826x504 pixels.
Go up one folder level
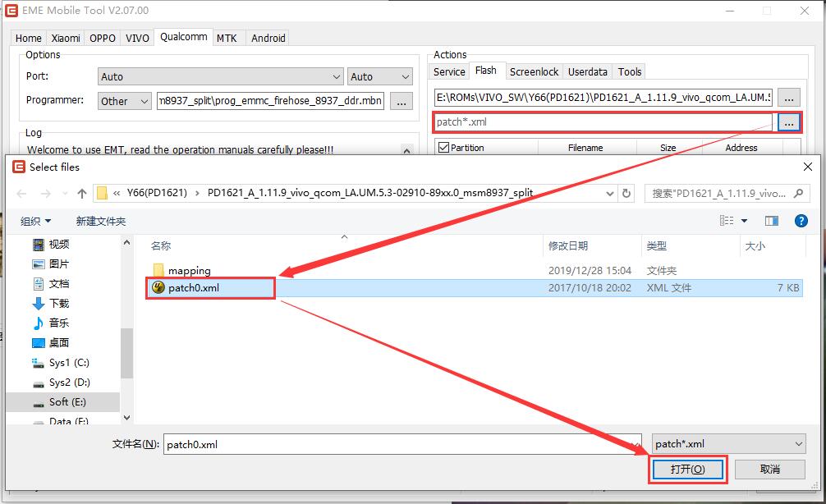[81, 194]
